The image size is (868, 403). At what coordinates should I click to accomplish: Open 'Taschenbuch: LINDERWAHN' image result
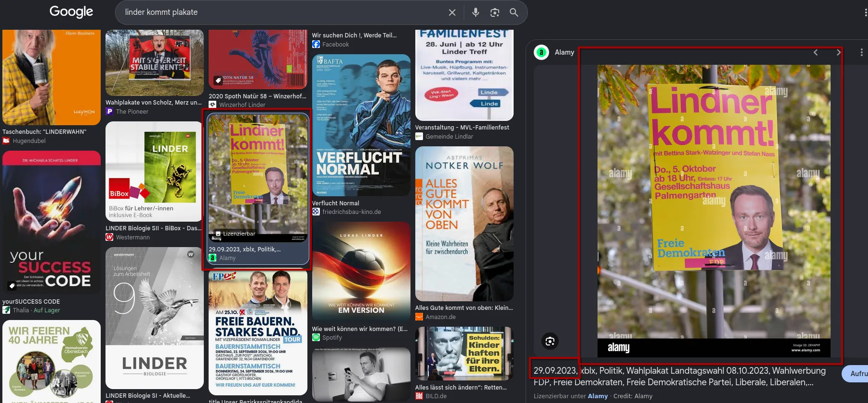pyautogui.click(x=51, y=77)
